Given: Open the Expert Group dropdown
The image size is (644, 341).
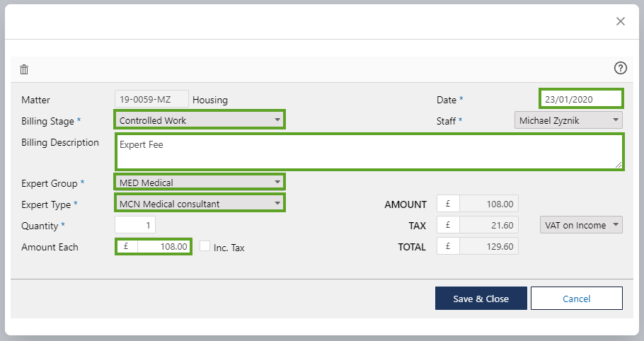Looking at the screenshot, I should [x=199, y=183].
